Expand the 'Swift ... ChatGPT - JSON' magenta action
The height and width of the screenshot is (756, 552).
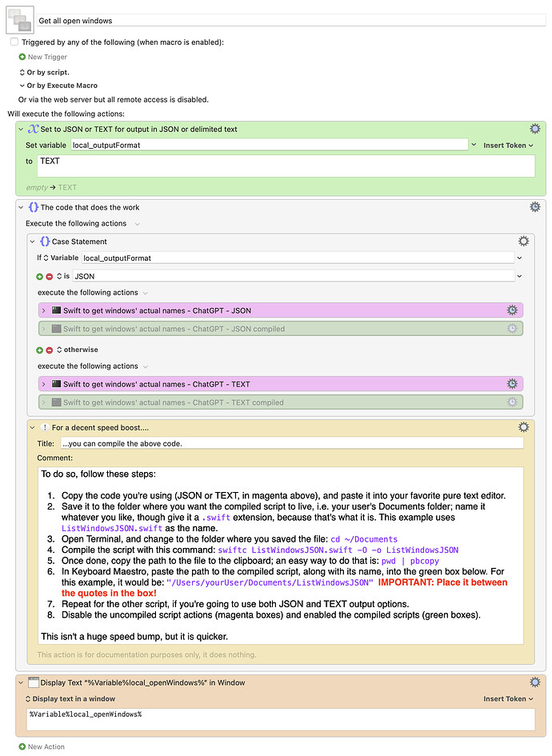point(44,310)
